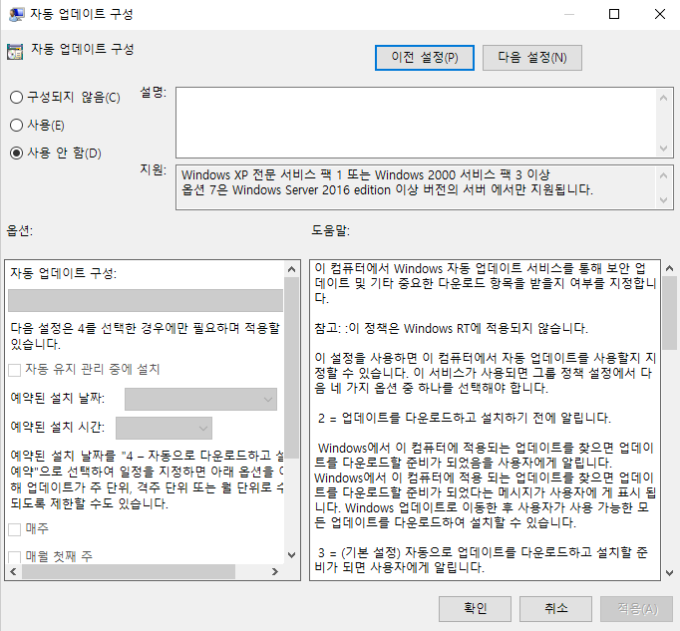
Task: Click the options panel vertical scrollbar thumb
Action: (292, 368)
